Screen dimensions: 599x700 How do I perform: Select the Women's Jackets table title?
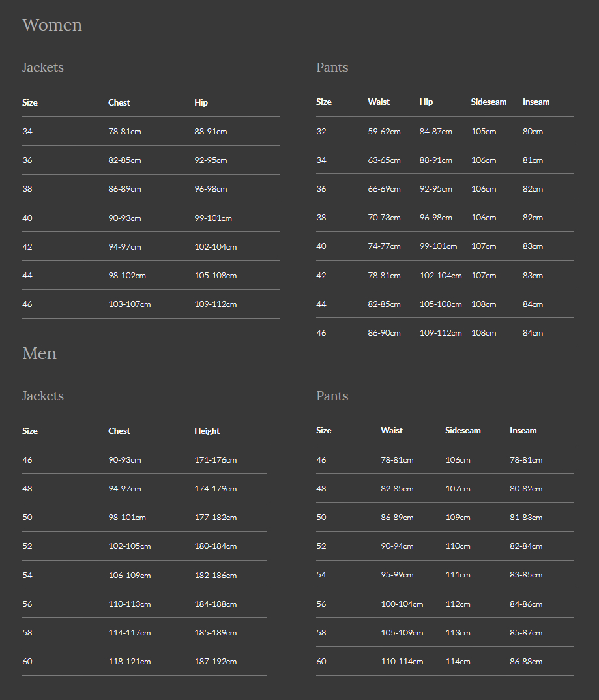43,67
